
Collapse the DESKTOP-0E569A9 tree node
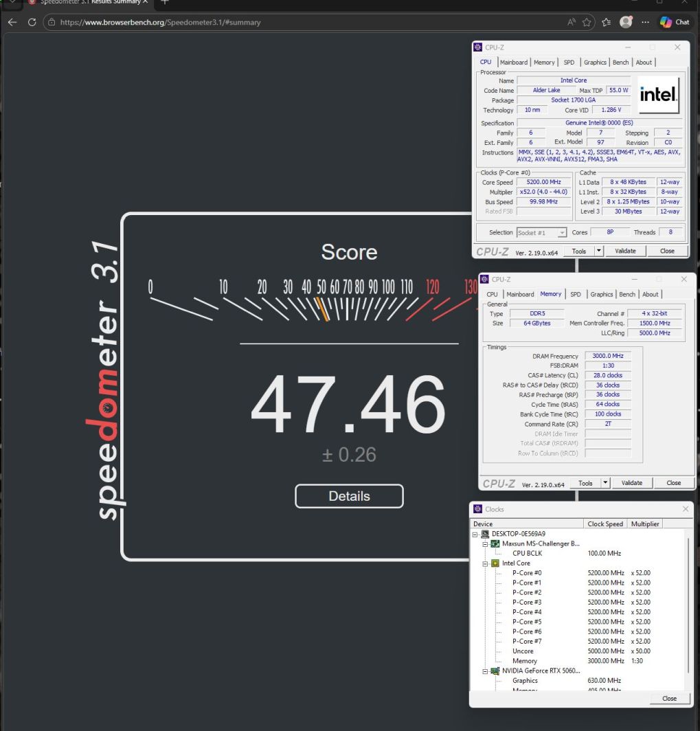475,535
